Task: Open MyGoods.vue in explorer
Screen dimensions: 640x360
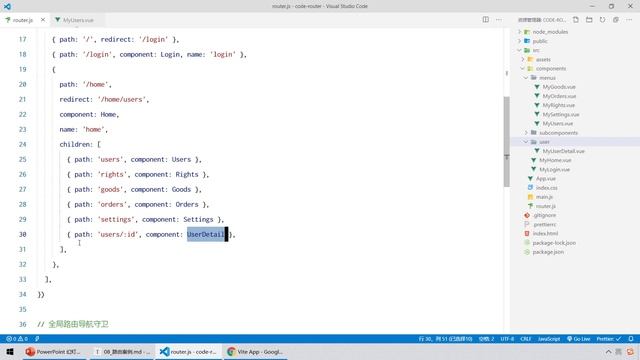Action: (559, 87)
